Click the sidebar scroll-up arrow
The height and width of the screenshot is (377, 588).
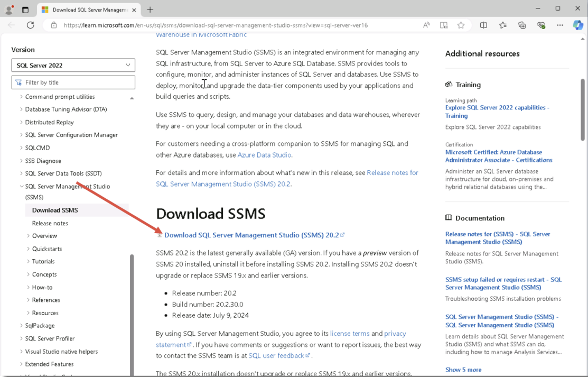pyautogui.click(x=132, y=98)
